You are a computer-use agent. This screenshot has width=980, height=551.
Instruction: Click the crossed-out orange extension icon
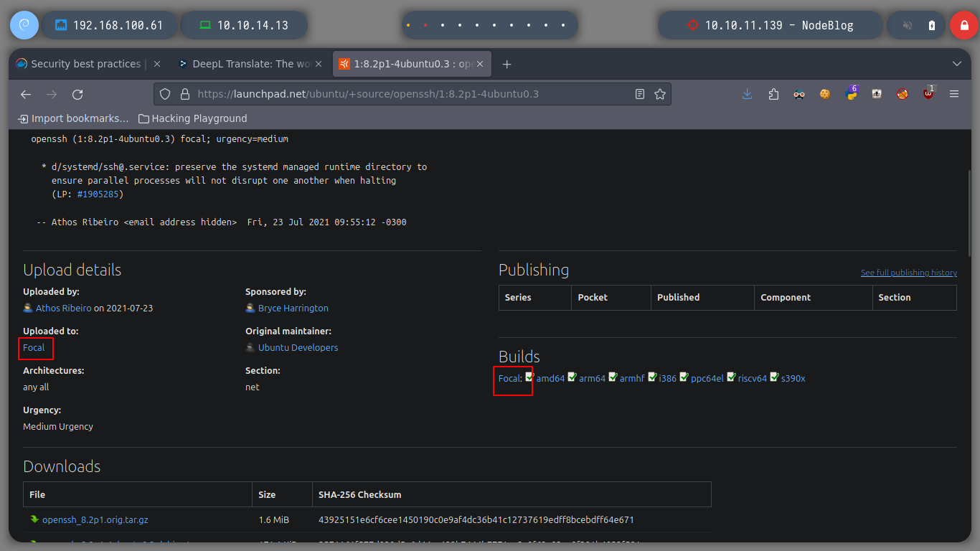(903, 94)
